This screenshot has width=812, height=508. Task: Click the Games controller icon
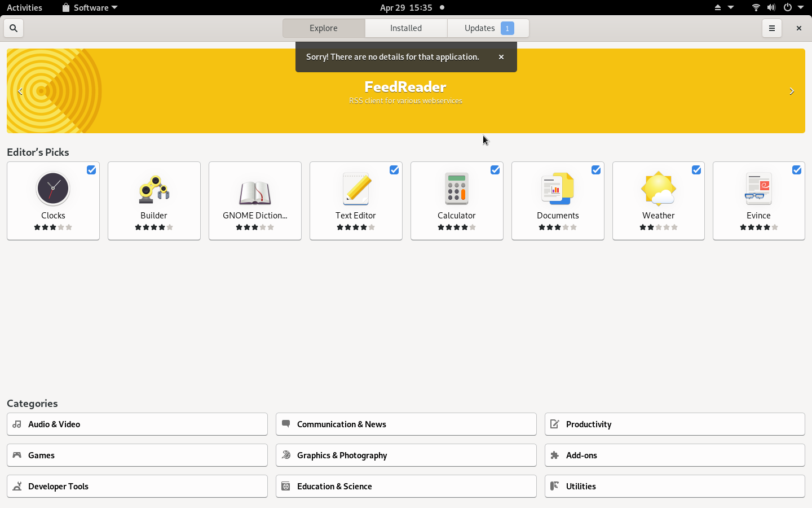click(17, 455)
